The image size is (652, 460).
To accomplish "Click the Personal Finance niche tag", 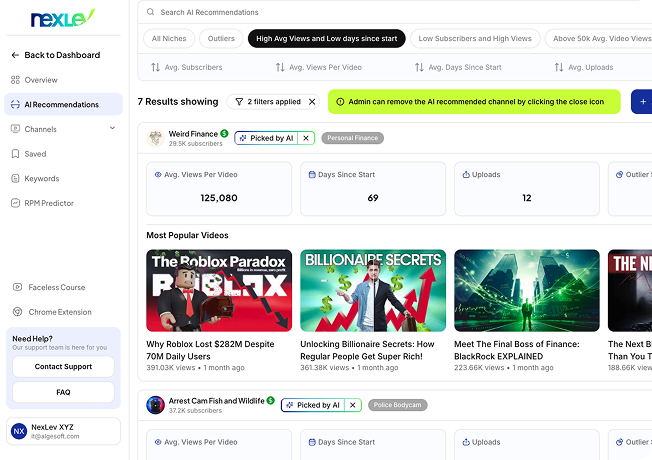I will 353,138.
